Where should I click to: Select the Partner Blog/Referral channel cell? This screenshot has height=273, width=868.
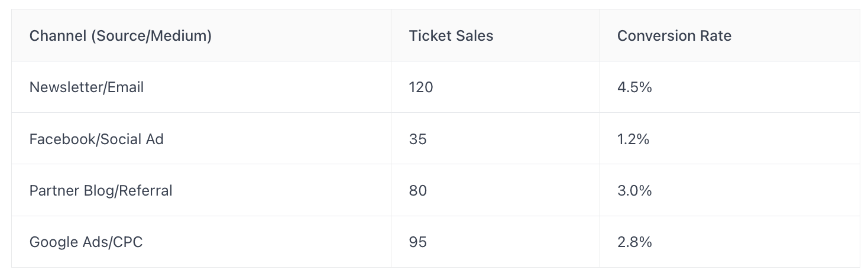[201, 190]
